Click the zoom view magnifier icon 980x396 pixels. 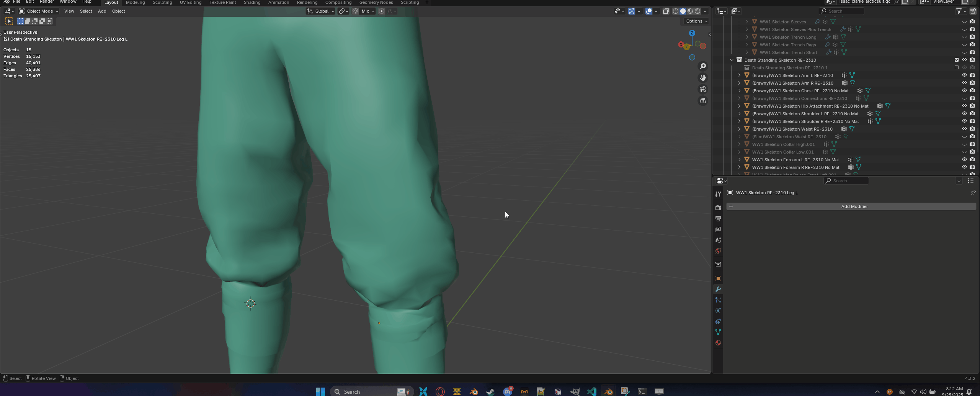coord(703,67)
